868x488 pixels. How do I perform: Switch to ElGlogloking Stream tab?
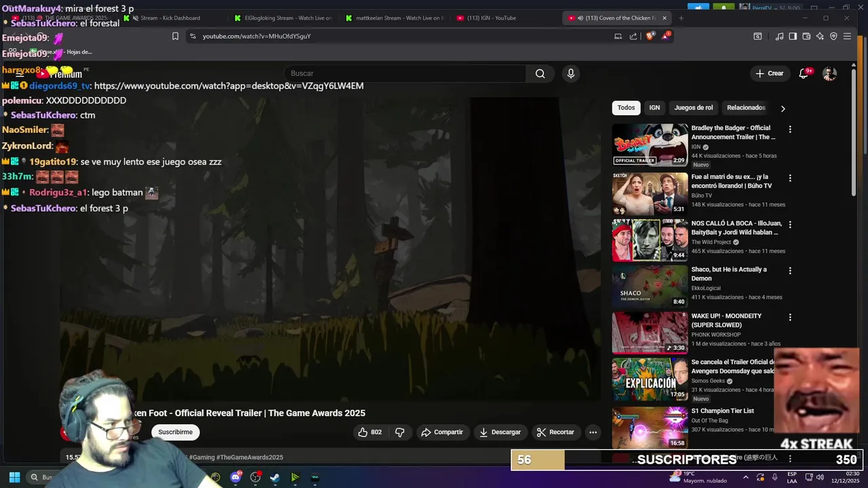pos(282,18)
